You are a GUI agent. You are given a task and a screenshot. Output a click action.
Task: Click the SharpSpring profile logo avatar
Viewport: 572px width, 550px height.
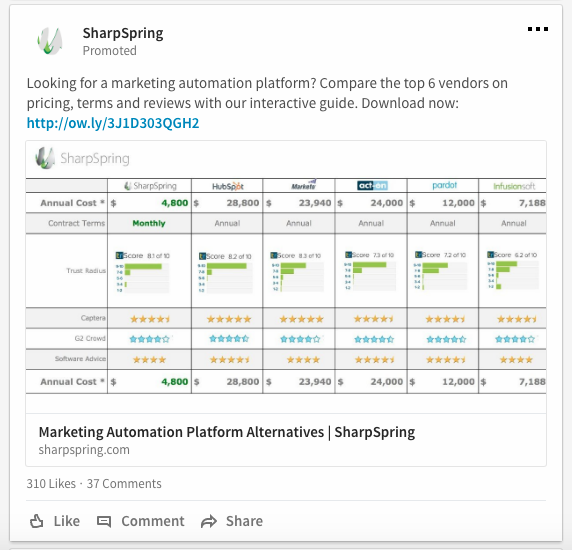[x=50, y=41]
